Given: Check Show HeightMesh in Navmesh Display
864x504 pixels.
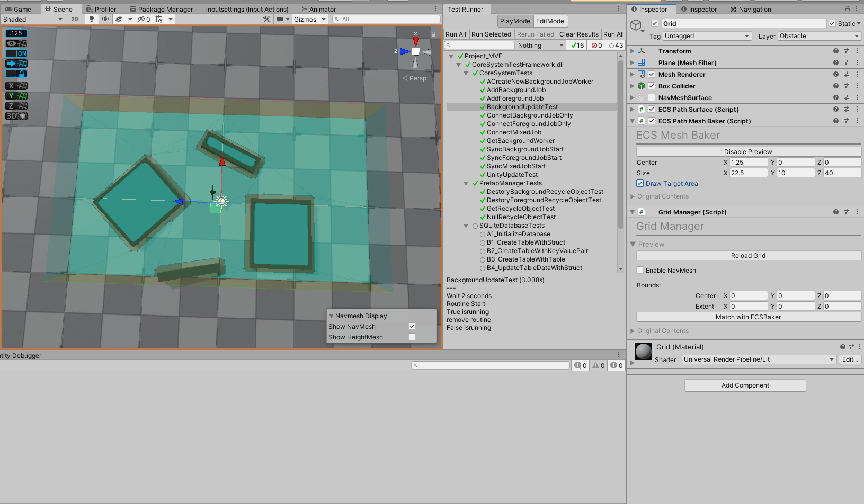Looking at the screenshot, I should tap(412, 337).
